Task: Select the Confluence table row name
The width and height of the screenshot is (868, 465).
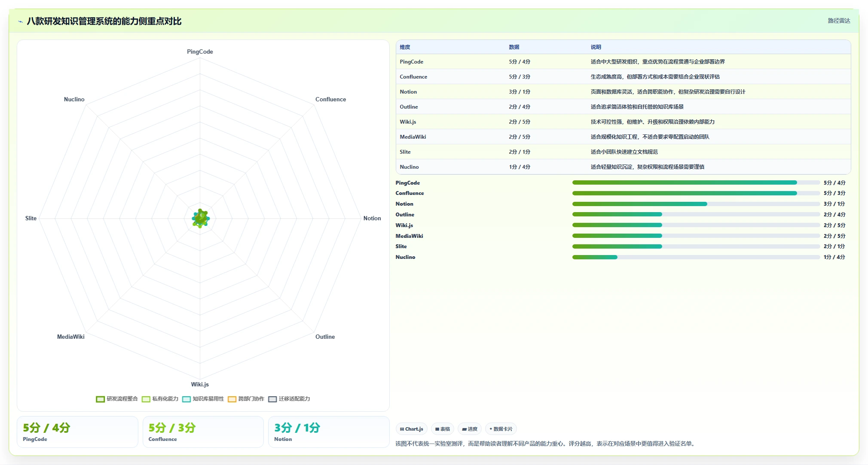Action: (413, 77)
